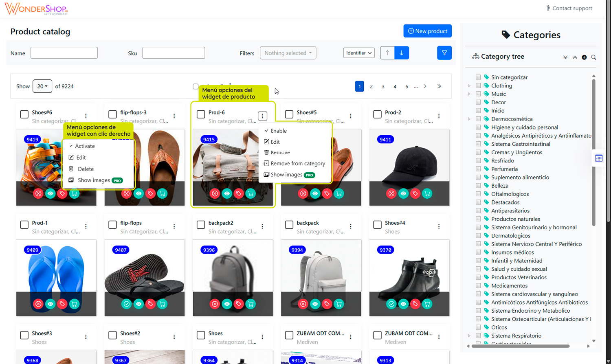Click the red tag icon on backpack2
The image size is (611, 364).
pos(239,304)
